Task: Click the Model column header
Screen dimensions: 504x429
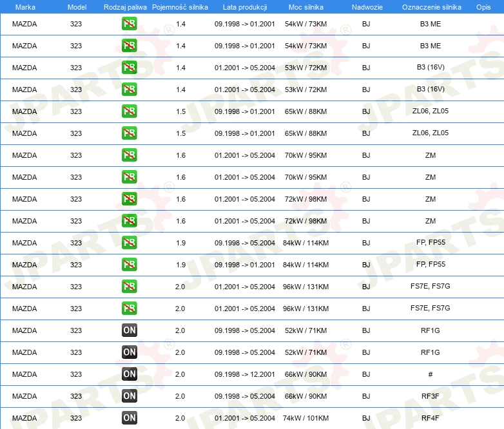Action: 77,7
